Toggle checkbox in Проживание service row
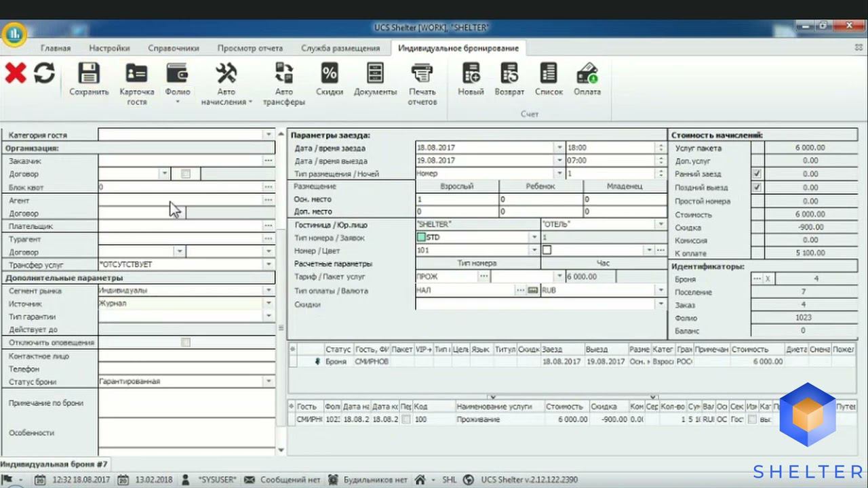 tap(406, 420)
